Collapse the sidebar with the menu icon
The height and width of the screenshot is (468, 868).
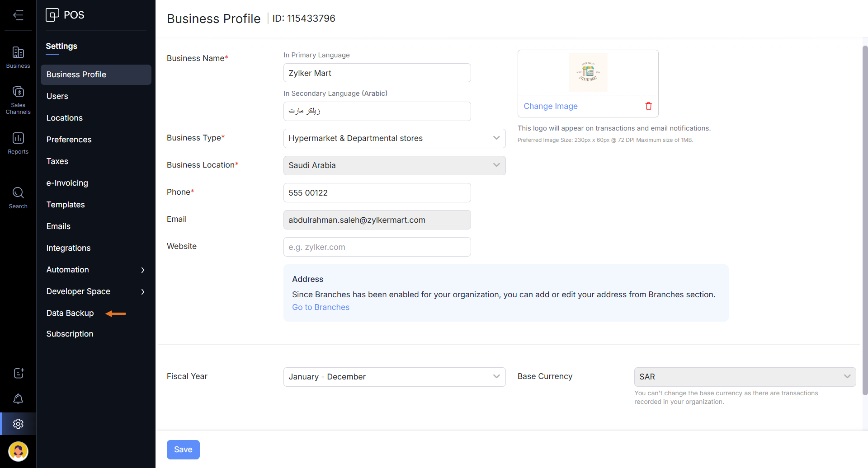coord(18,15)
